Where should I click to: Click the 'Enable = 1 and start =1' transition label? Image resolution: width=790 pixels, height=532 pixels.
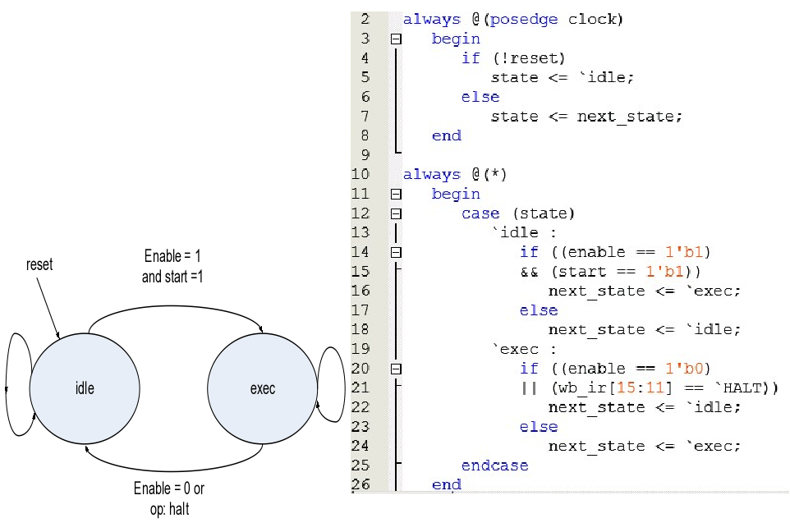pyautogui.click(x=172, y=267)
